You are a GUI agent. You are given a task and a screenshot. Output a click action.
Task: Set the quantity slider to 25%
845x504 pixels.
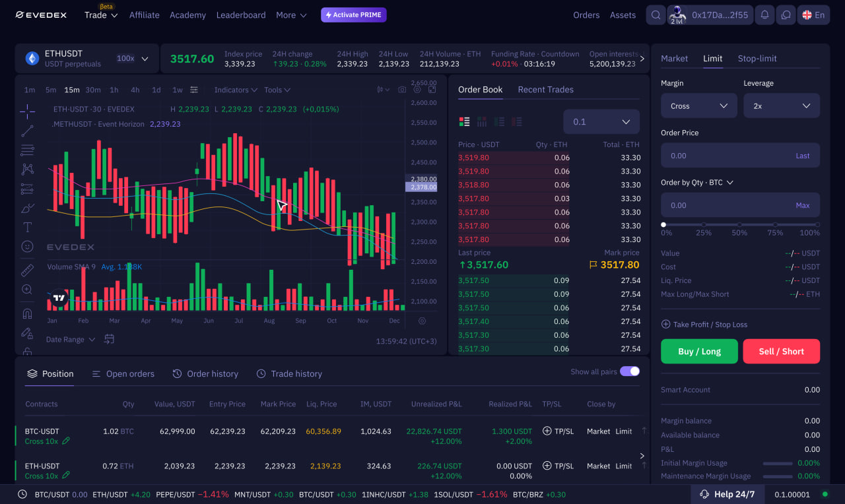click(x=703, y=225)
